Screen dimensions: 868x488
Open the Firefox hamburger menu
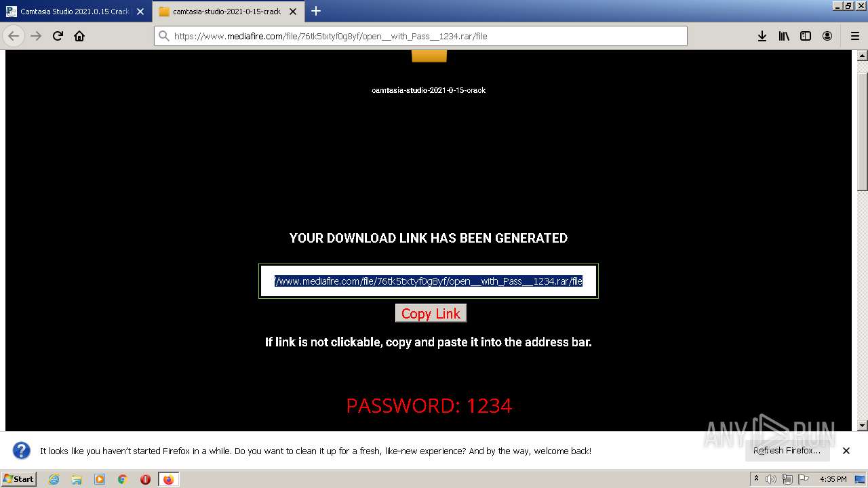click(x=854, y=36)
